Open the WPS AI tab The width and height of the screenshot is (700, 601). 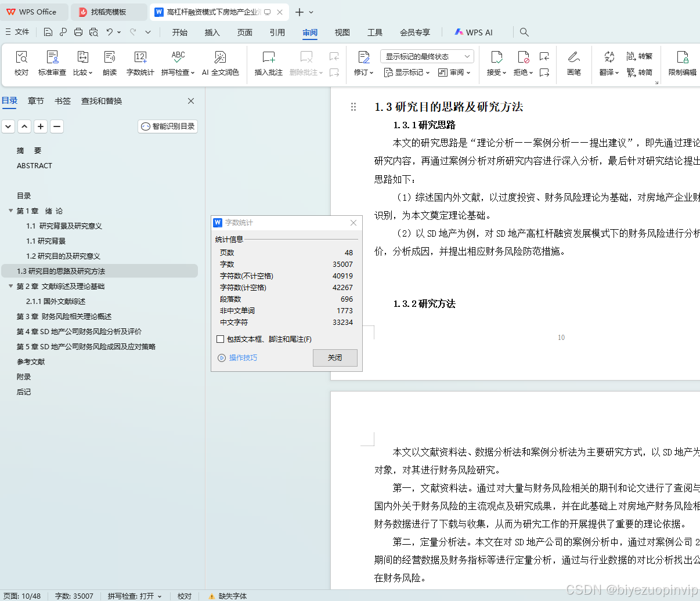(474, 32)
